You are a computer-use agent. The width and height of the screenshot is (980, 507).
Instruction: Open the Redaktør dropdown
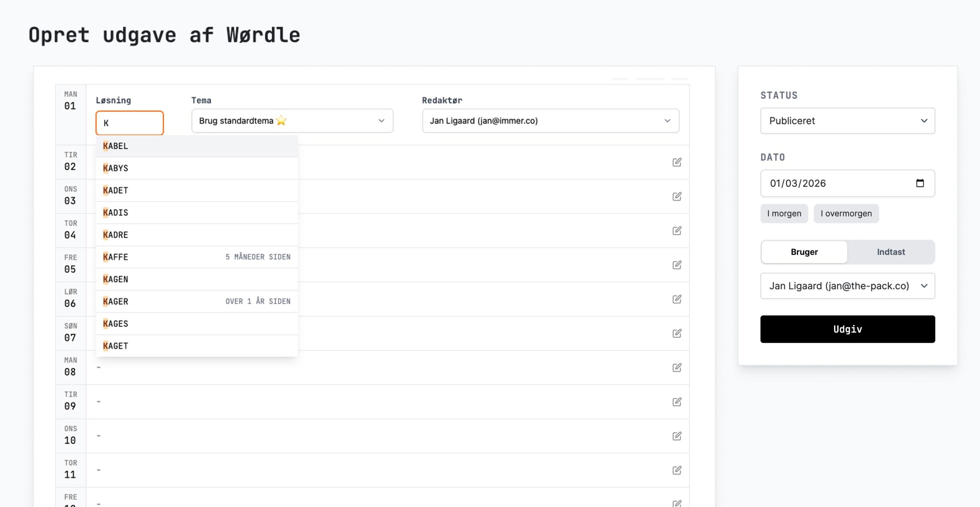tap(550, 121)
